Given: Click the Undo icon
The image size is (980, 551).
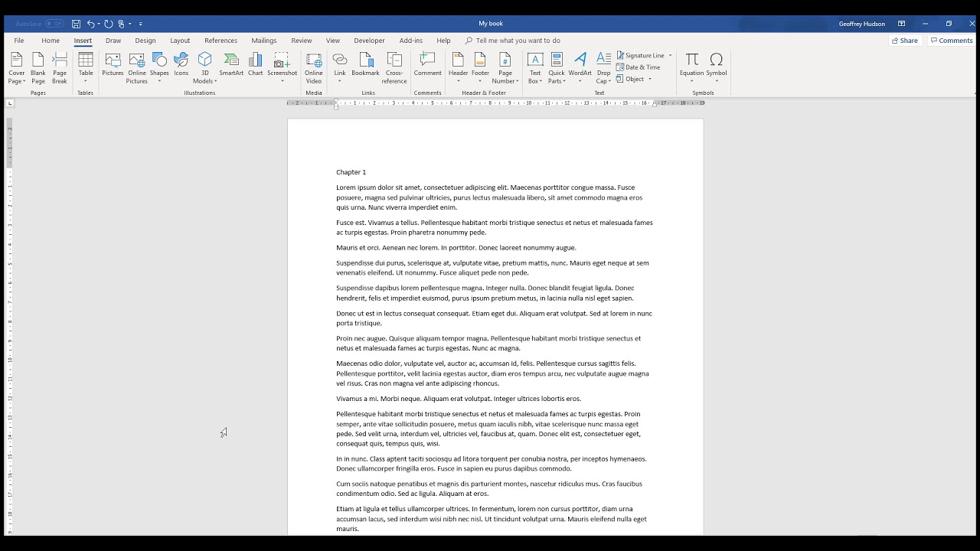Looking at the screenshot, I should tap(90, 24).
